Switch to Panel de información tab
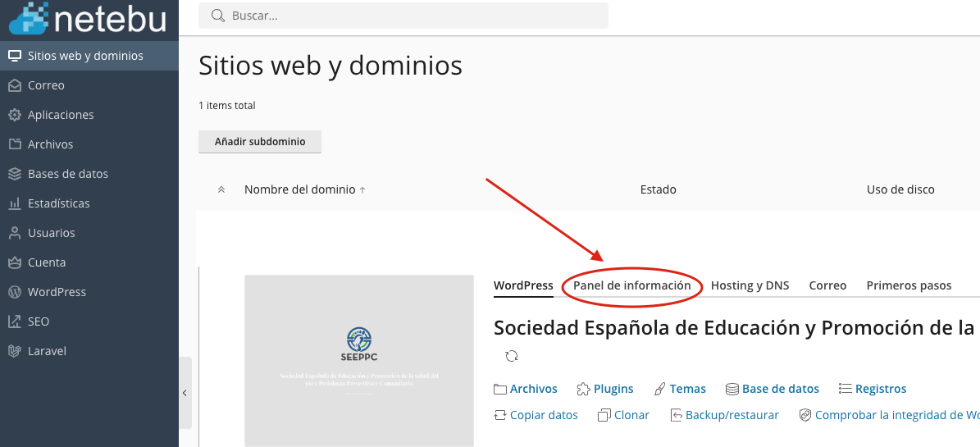Viewport: 980px width, 447px height. click(632, 285)
